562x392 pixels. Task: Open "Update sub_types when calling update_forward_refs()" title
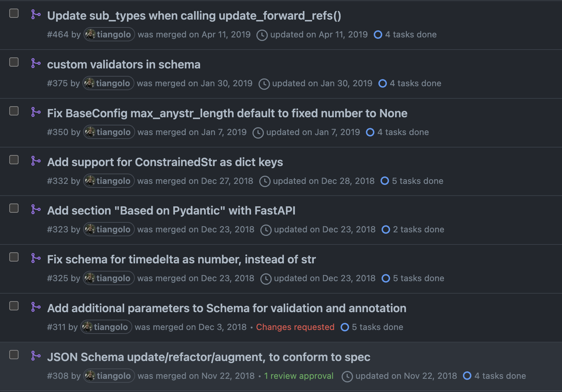coord(194,16)
